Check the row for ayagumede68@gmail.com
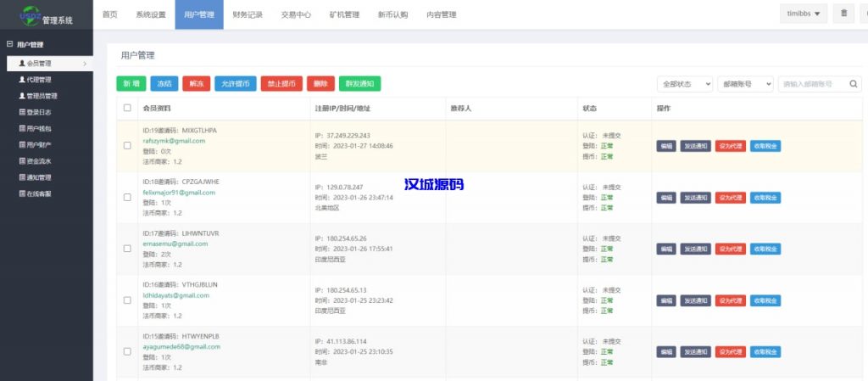 click(127, 351)
